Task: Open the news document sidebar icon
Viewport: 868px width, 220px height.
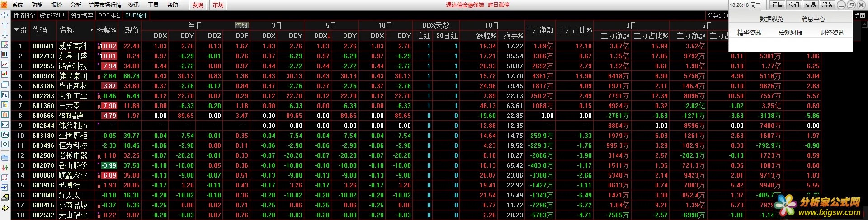Action: (5, 85)
